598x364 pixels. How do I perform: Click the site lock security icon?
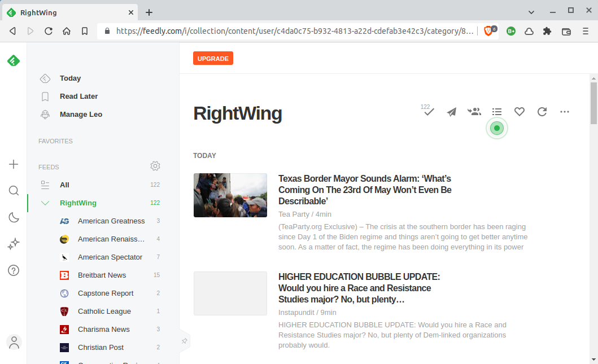[107, 31]
